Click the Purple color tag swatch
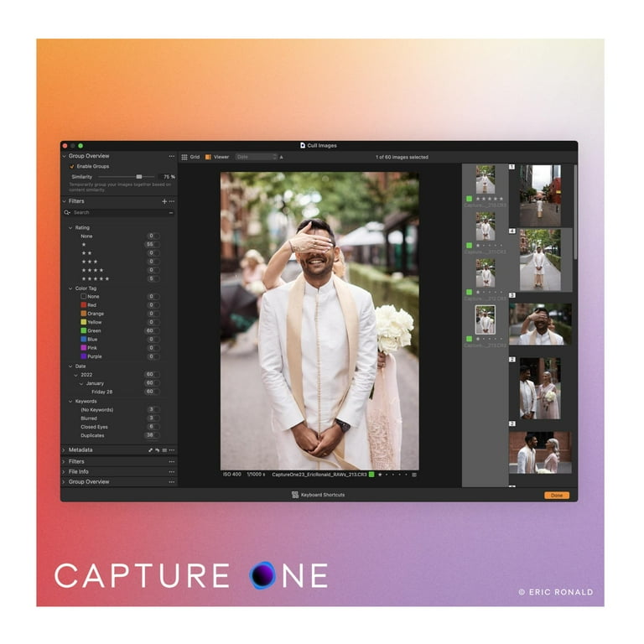The width and height of the screenshot is (644, 644). tap(83, 356)
